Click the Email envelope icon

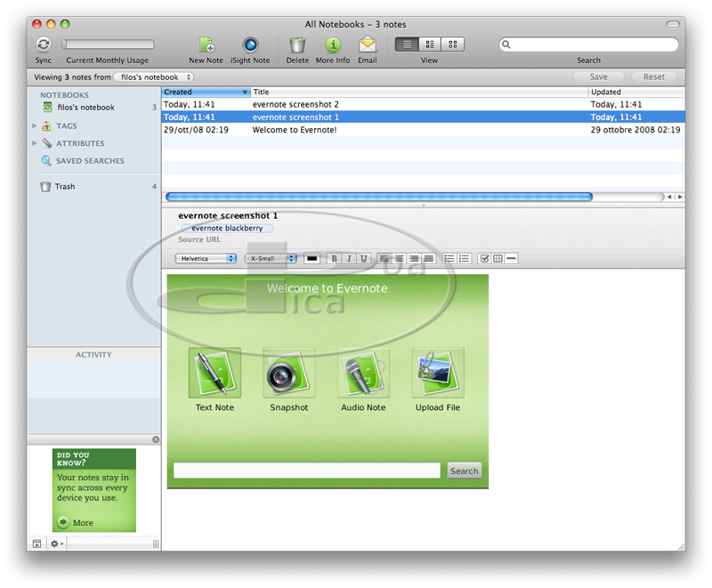click(x=367, y=44)
